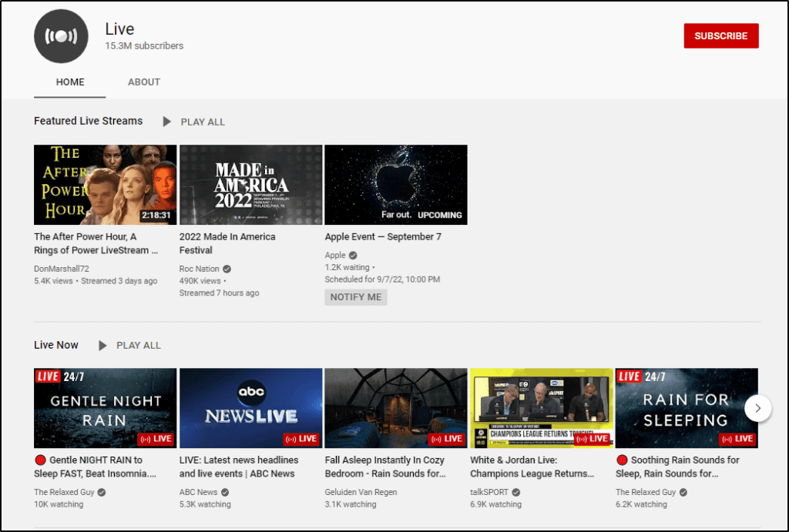Open PLAY ALL for Featured Live Streams
The image size is (789, 532).
[x=202, y=121]
